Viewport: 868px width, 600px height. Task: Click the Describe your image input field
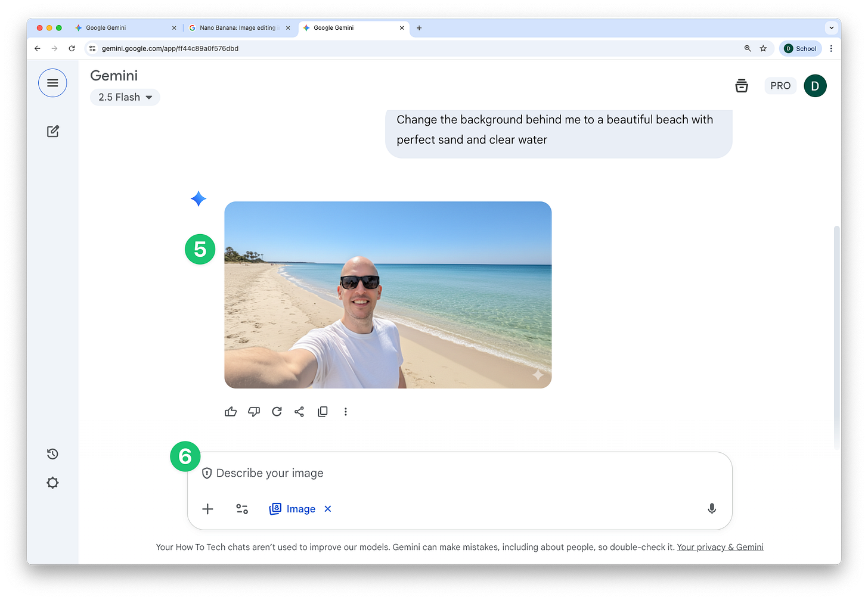[x=459, y=473]
